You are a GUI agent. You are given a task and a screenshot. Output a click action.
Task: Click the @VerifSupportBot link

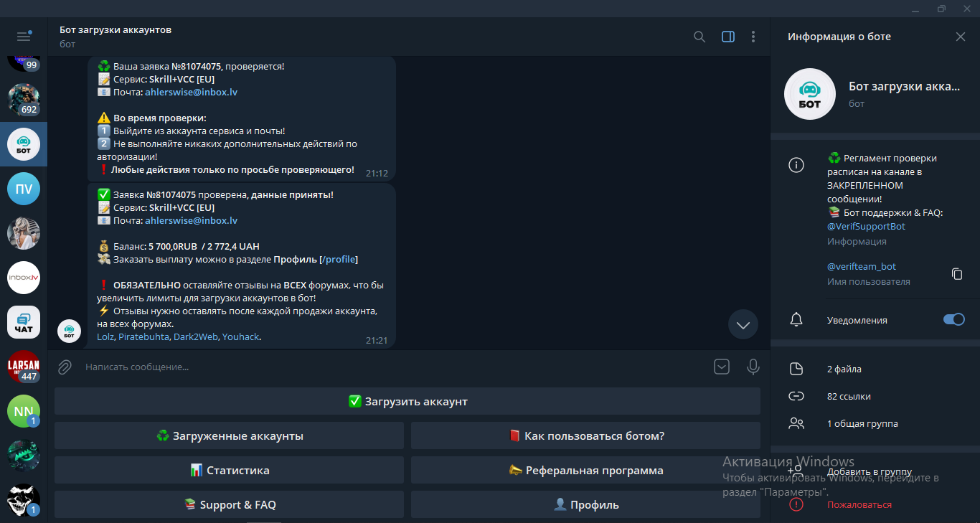click(866, 226)
